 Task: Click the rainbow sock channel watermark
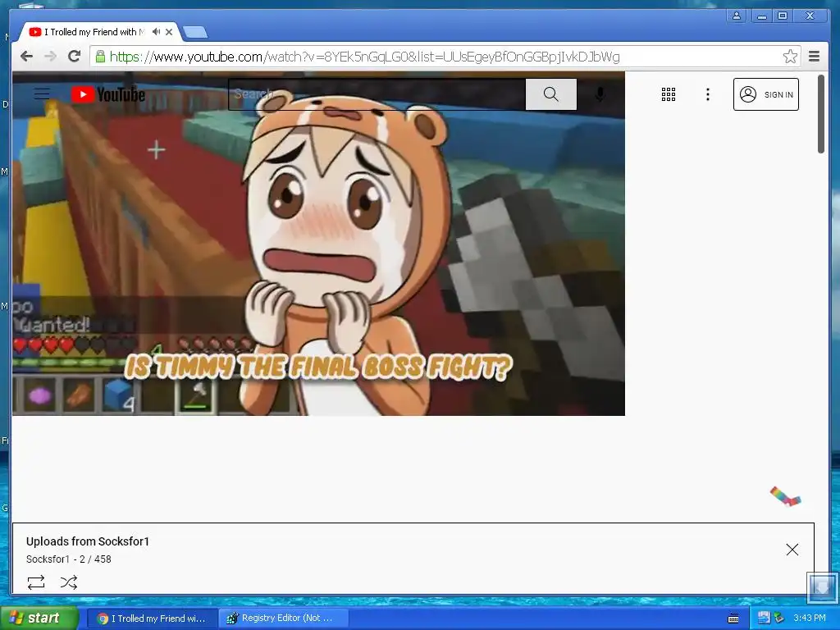[785, 496]
